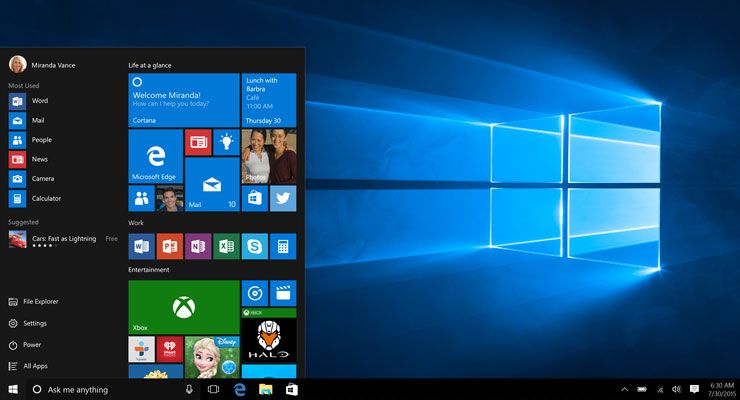Launch PowerPoint from the Work tiles
The image size is (740, 400).
coord(169,246)
